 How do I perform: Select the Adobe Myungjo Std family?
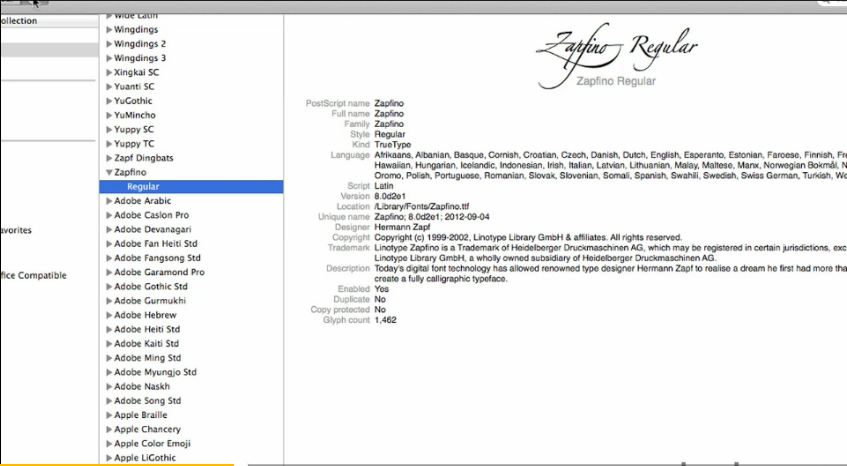click(x=156, y=372)
